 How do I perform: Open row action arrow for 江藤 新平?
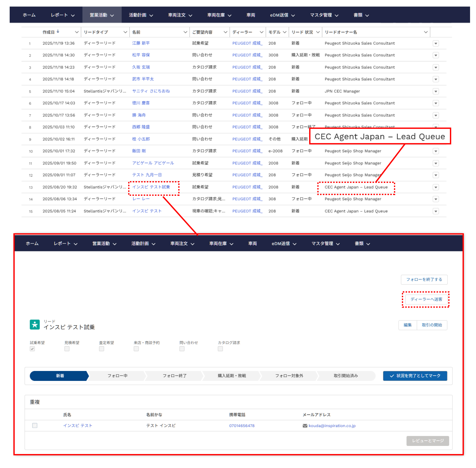point(436,43)
